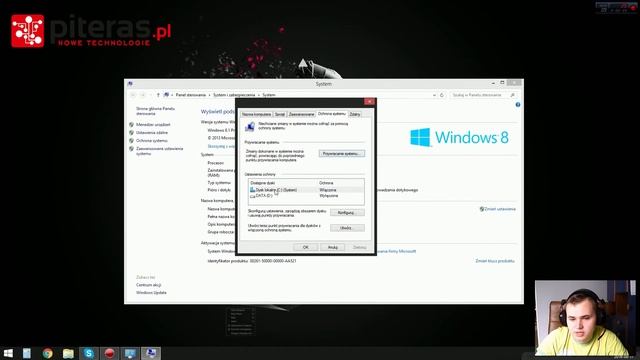Viewport: 640px width, 360px height.
Task: Click System i zabezpieczenia breadcrumb
Action: tap(234, 95)
